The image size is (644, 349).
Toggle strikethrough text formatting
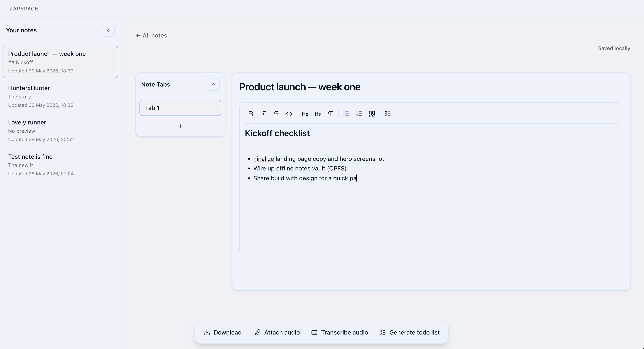point(276,114)
